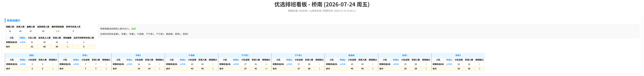
Task: Select the 早餐1 time slot heading
Action: (x=85, y=55)
